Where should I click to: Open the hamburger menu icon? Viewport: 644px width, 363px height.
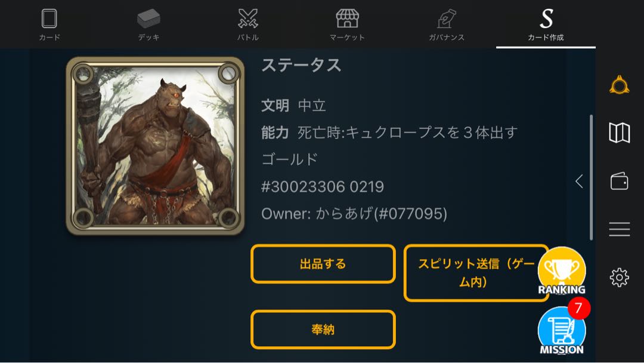point(620,229)
